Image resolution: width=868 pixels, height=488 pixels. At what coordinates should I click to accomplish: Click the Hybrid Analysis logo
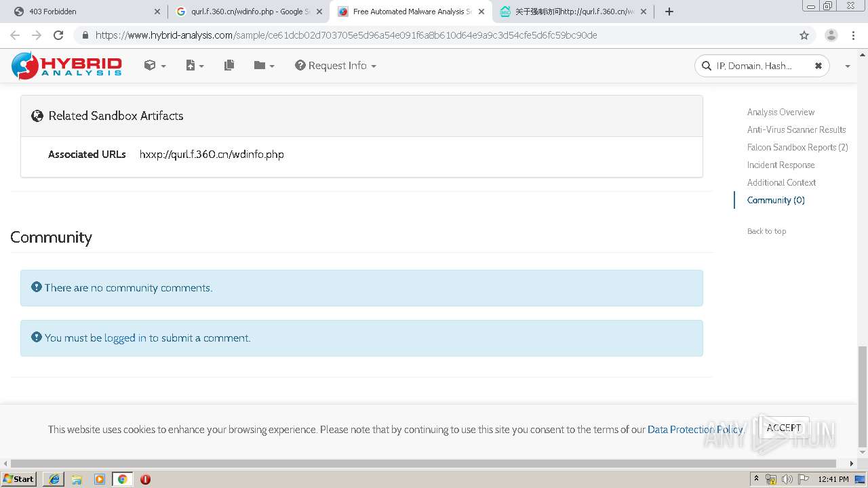66,65
